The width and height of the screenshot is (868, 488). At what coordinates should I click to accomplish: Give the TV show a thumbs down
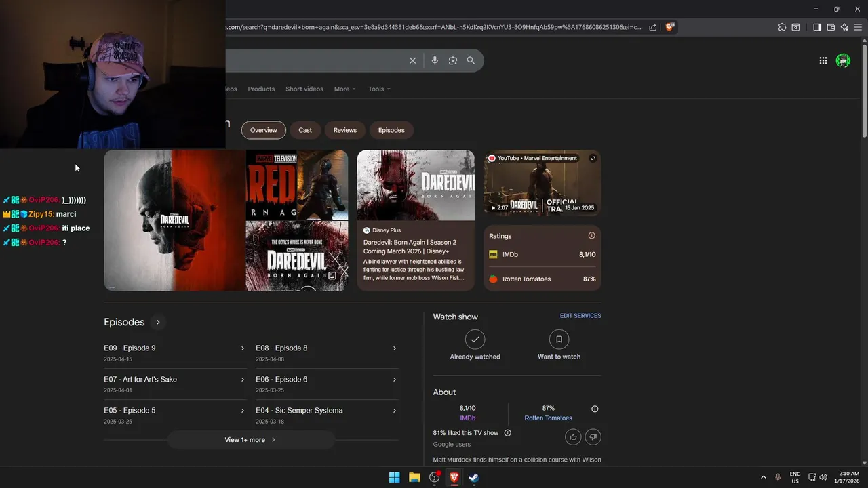pyautogui.click(x=593, y=437)
